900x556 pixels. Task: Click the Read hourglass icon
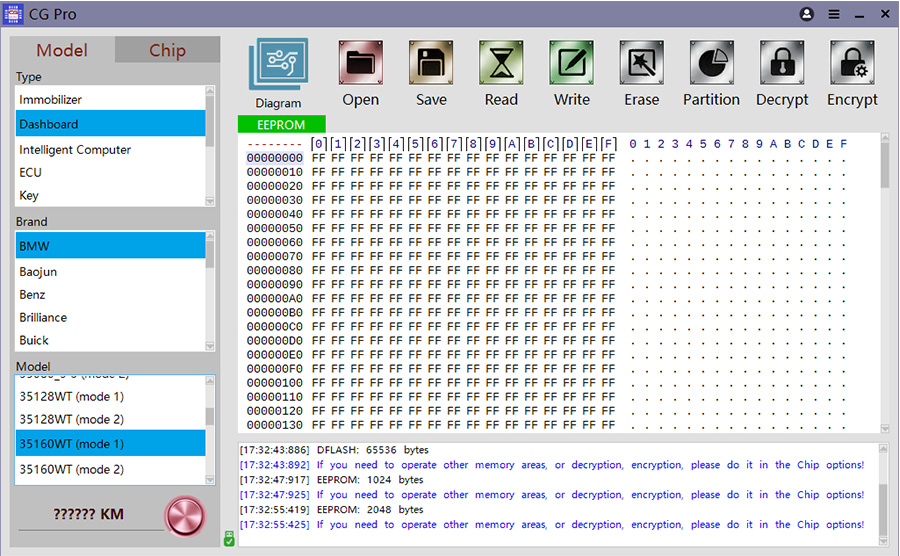click(x=501, y=63)
